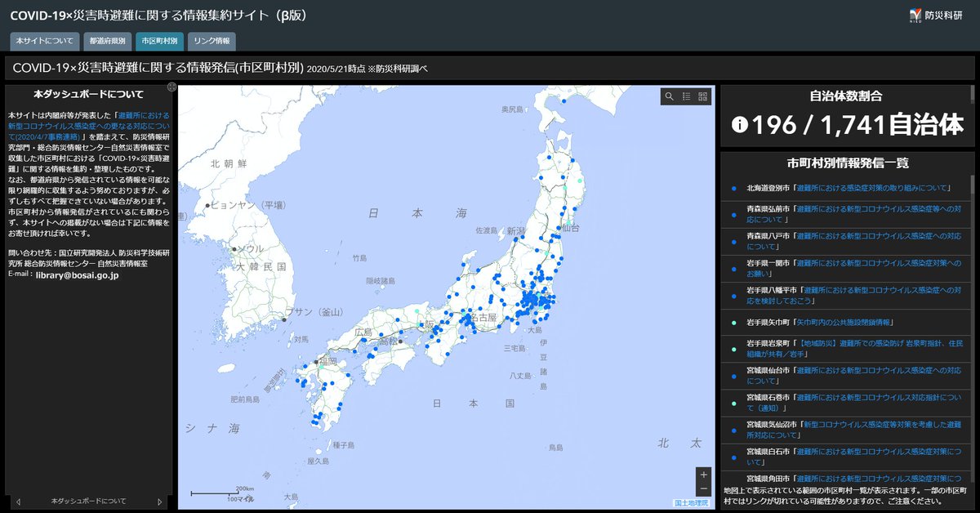This screenshot has height=513, width=980.
Task: Click the ソウル city label on map
Action: coord(251,248)
